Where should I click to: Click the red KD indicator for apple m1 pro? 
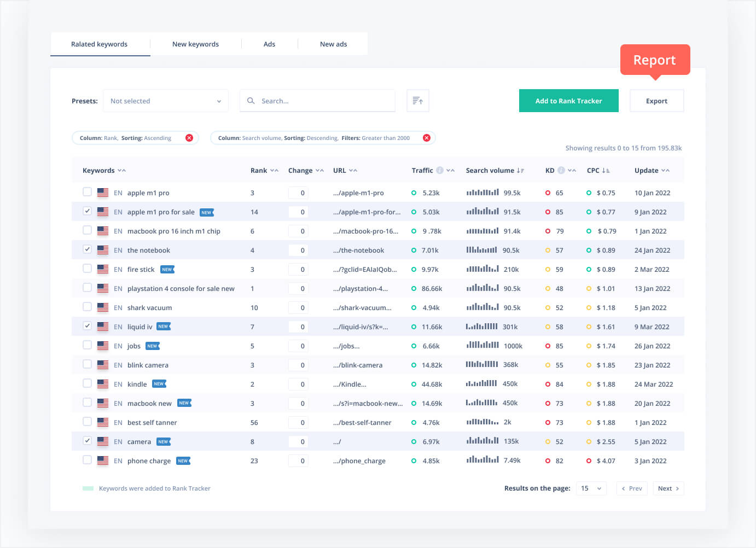(548, 193)
